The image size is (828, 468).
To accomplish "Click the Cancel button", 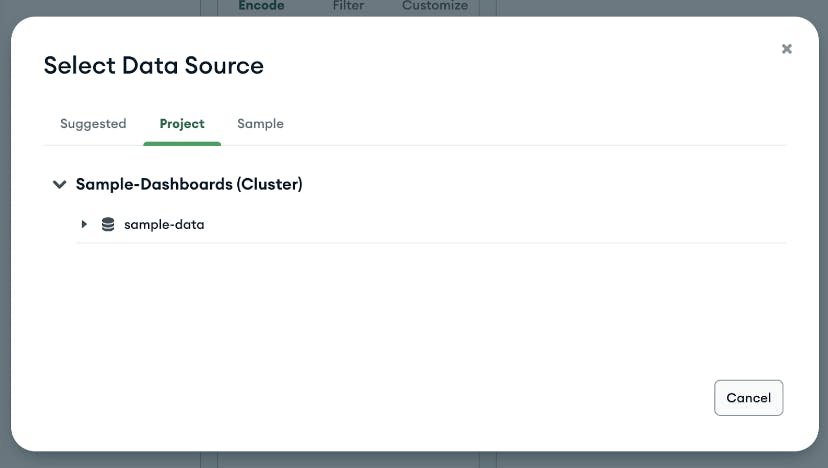I will (748, 398).
